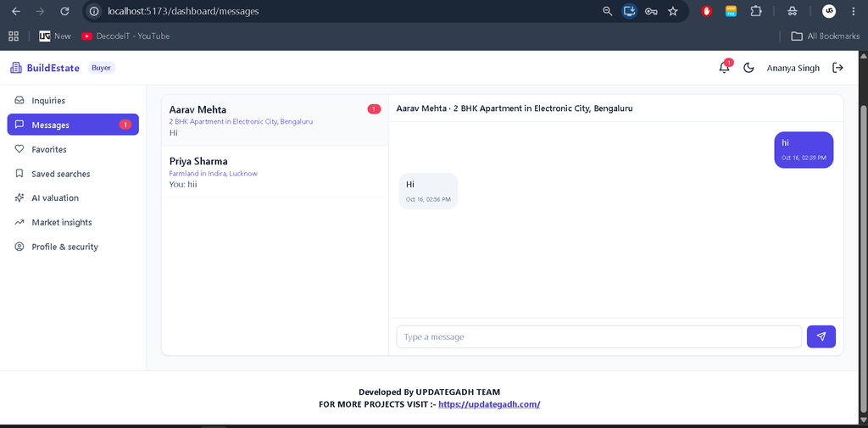The image size is (868, 428).
Task: Open notifications via the bell icon
Action: (724, 68)
